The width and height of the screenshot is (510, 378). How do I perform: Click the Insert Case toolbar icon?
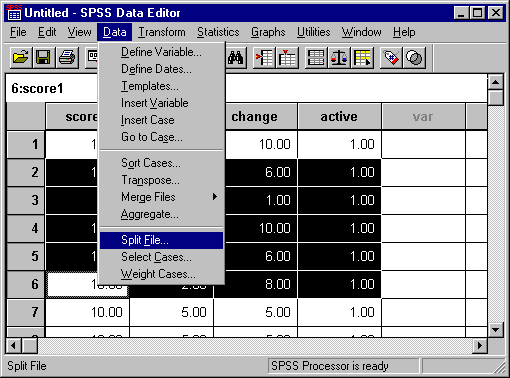pyautogui.click(x=264, y=58)
